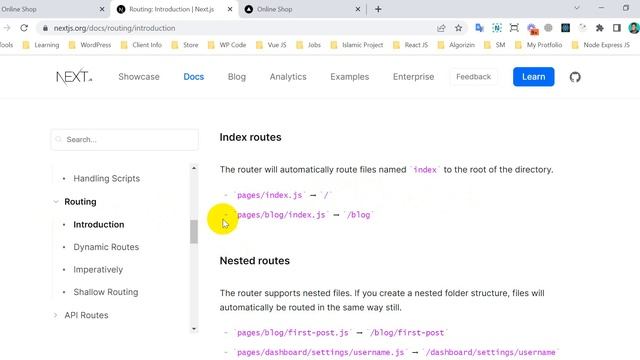This screenshot has width=640, height=360.
Task: Open the tab search chevron
Action: coord(577,8)
